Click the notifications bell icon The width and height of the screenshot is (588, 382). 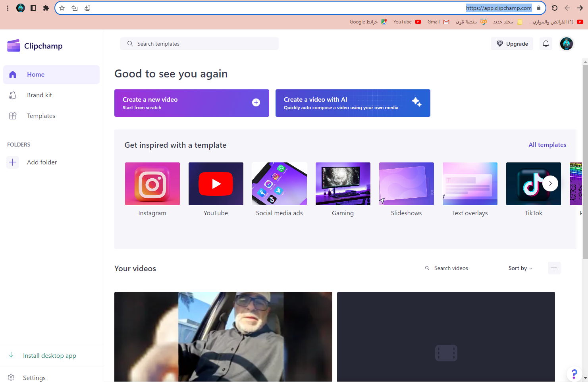(546, 44)
